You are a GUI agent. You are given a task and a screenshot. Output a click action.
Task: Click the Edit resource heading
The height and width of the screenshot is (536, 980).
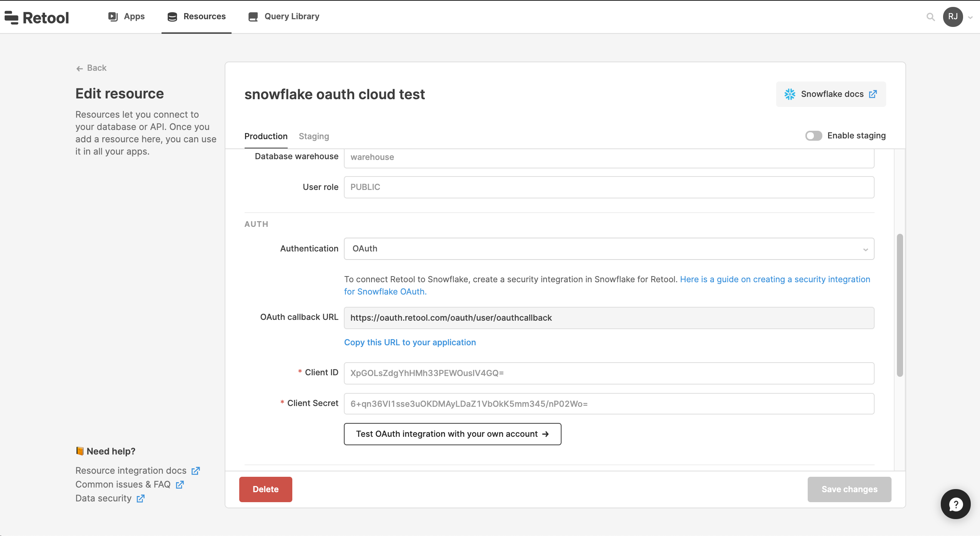coord(120,94)
